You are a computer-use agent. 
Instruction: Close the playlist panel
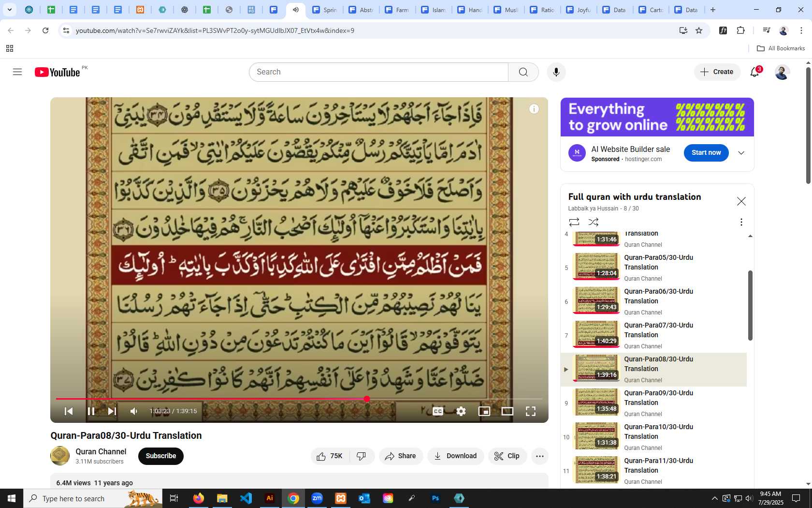[741, 201]
